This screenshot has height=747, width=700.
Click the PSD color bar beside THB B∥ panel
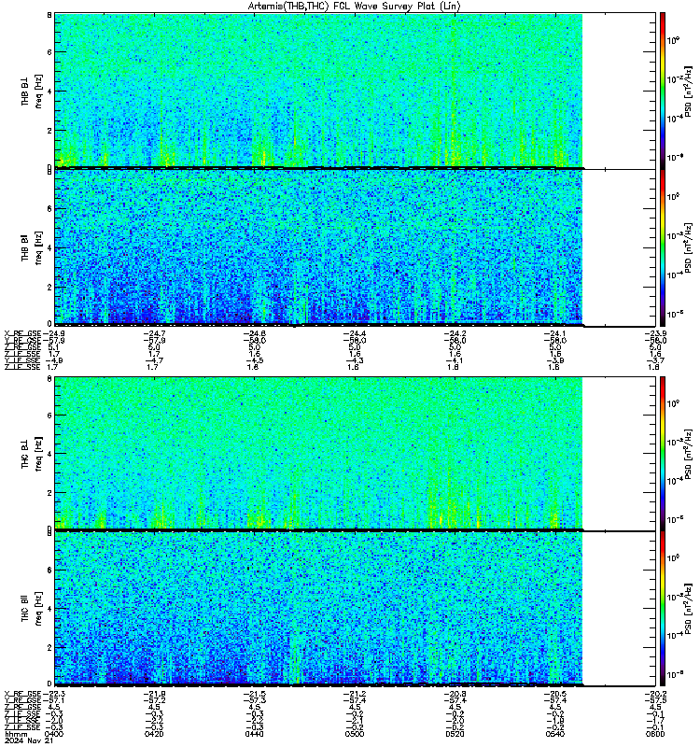click(663, 247)
